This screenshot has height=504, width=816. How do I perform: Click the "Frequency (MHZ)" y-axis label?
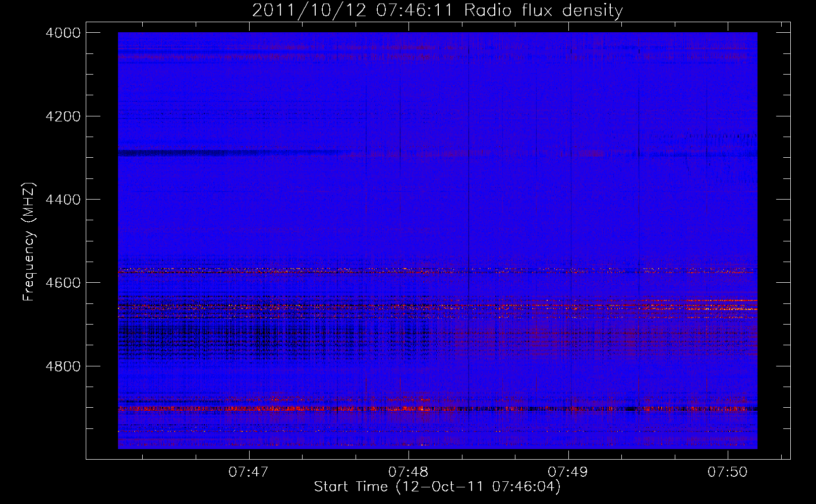[29, 242]
